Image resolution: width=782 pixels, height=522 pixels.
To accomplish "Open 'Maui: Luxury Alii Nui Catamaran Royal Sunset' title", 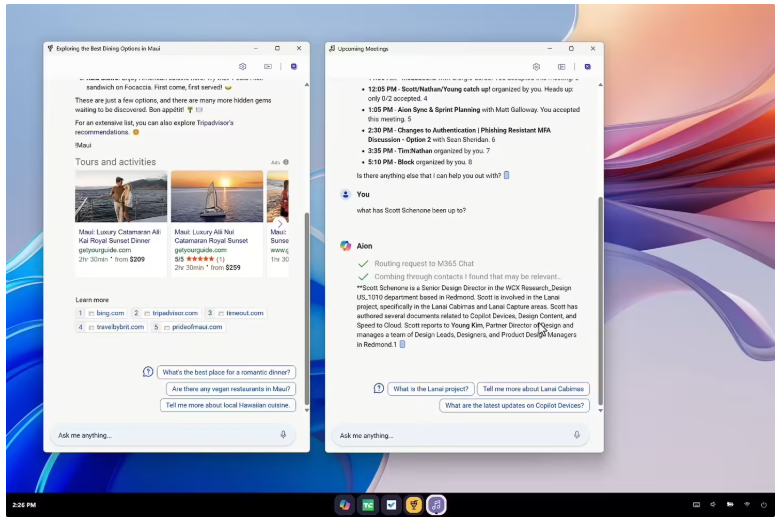I will [211, 236].
